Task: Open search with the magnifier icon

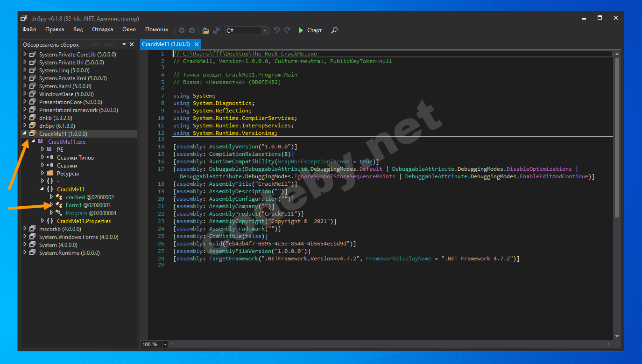Action: click(334, 30)
